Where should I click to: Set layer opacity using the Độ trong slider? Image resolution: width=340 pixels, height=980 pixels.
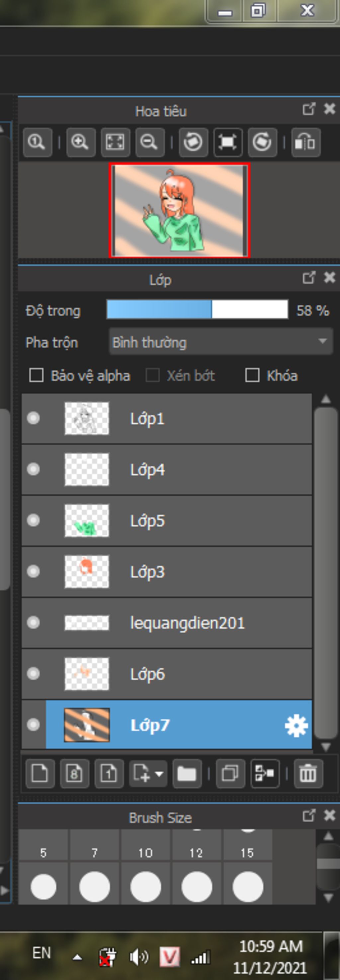197,309
